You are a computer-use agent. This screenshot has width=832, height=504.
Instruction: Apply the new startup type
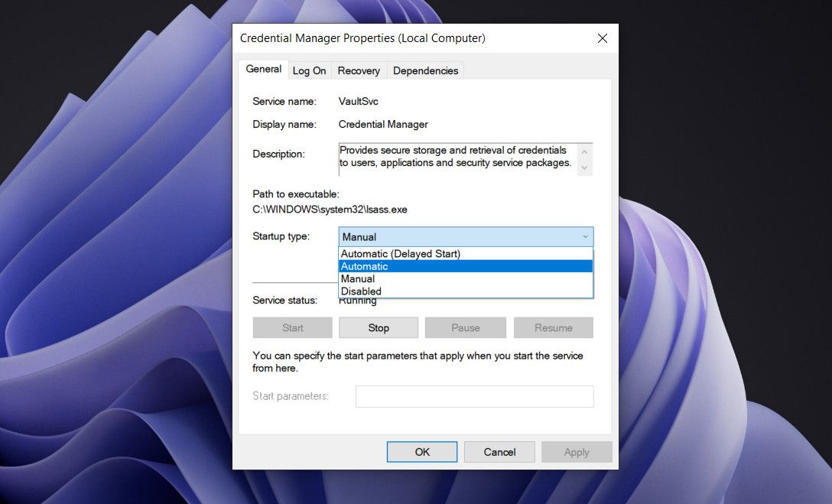[x=577, y=451]
